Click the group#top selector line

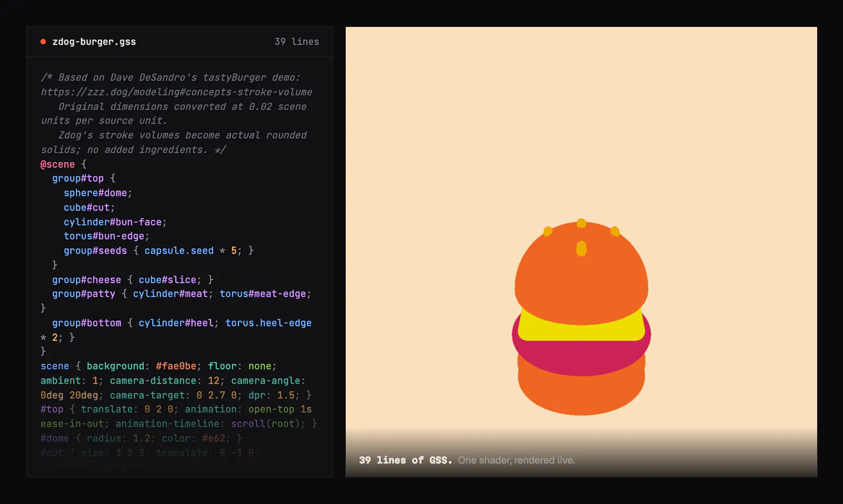(83, 179)
